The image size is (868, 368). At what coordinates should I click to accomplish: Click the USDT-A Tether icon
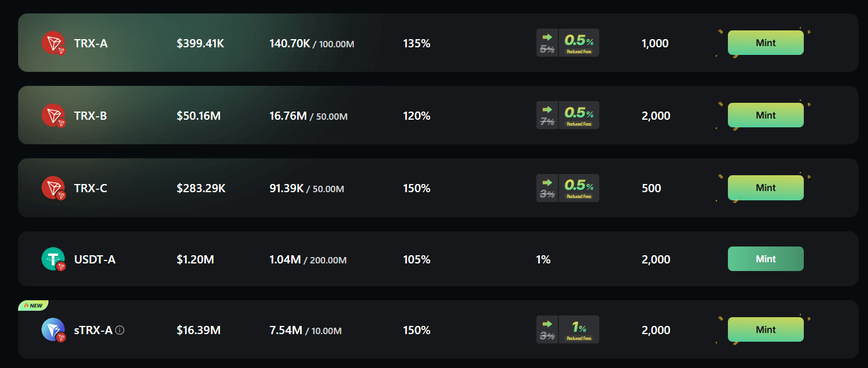[x=53, y=259]
